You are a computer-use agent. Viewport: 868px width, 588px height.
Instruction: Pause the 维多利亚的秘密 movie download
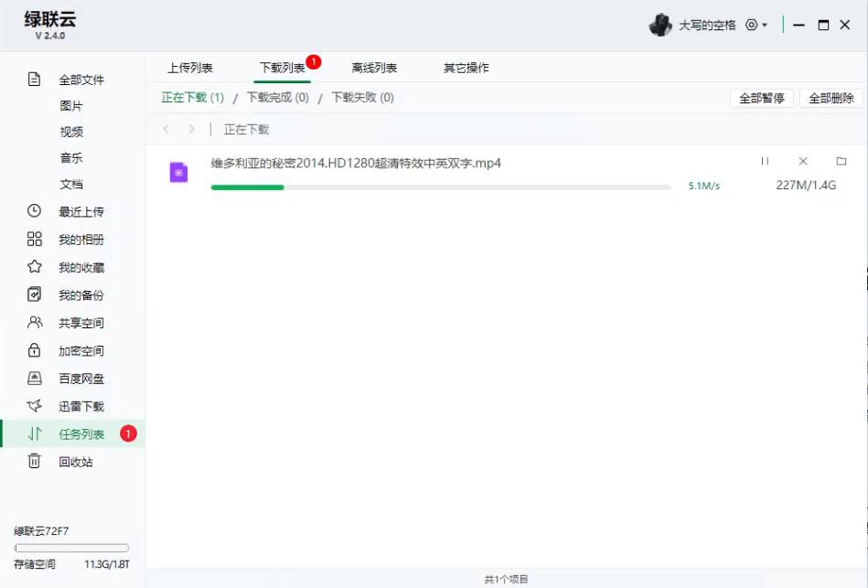click(x=766, y=160)
